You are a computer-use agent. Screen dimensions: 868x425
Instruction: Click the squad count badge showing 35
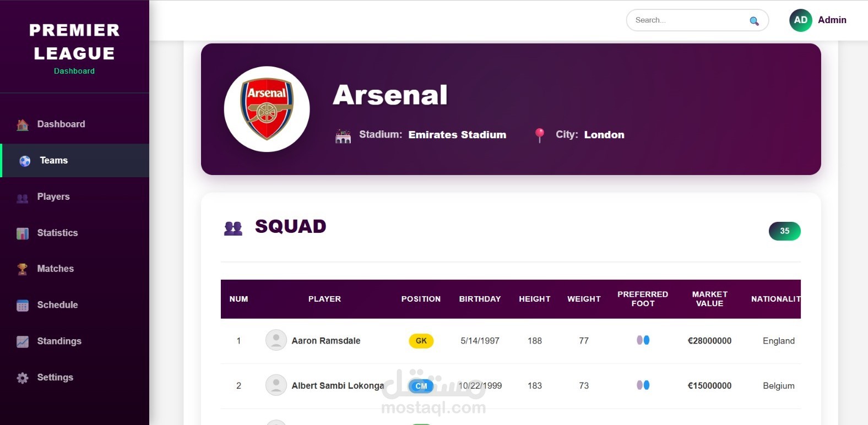[x=784, y=231]
